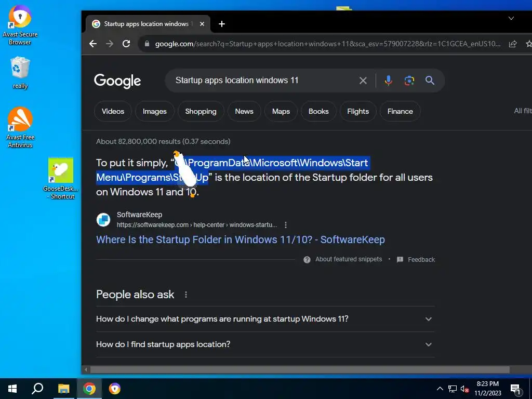Expand question about changing startup programs
The image size is (532, 399).
[265, 319]
